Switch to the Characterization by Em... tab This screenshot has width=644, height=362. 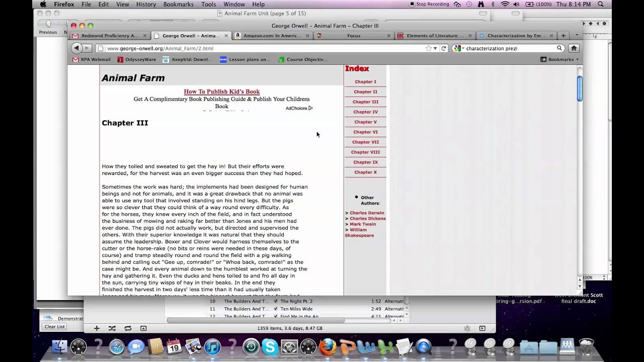(x=516, y=36)
